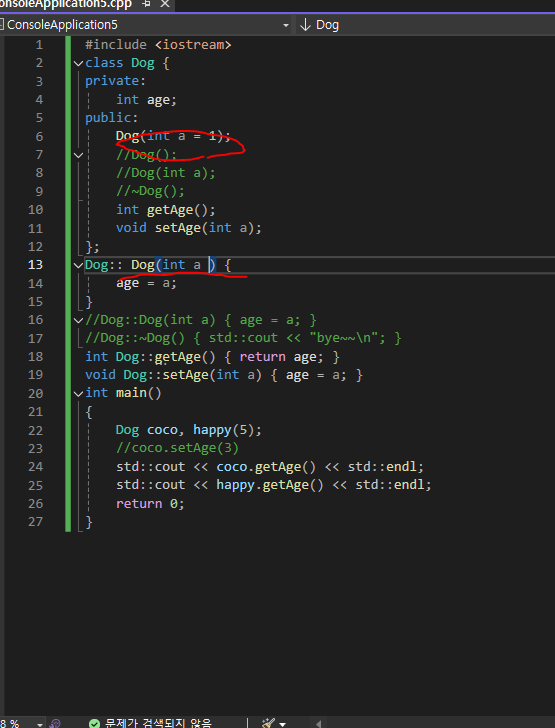Screen dimensions: 555x728
Task: Click on 'happy.getAge()' on line 25
Action: [270, 485]
